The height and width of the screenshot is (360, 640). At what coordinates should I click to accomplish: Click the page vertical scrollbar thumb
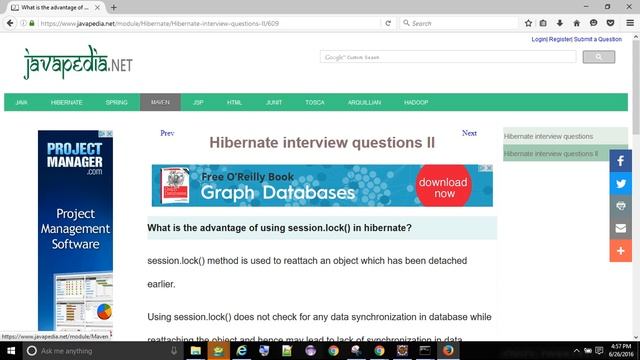pyautogui.click(x=636, y=87)
